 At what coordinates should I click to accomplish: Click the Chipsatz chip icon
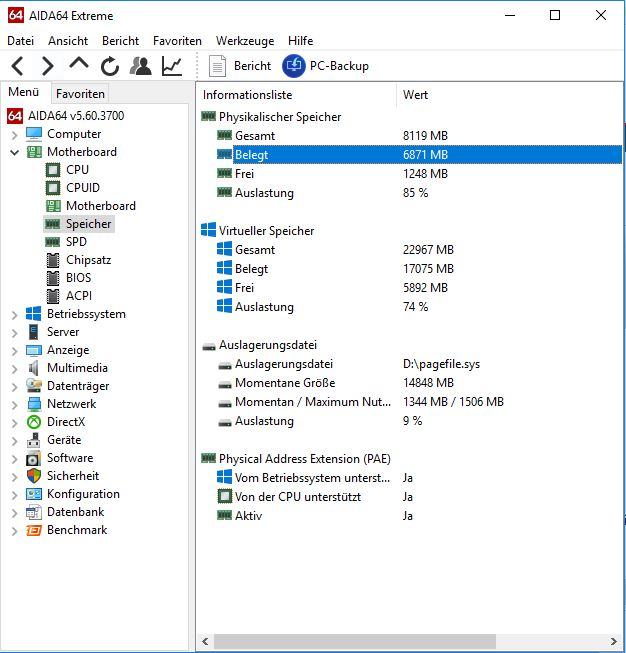pyautogui.click(x=53, y=260)
